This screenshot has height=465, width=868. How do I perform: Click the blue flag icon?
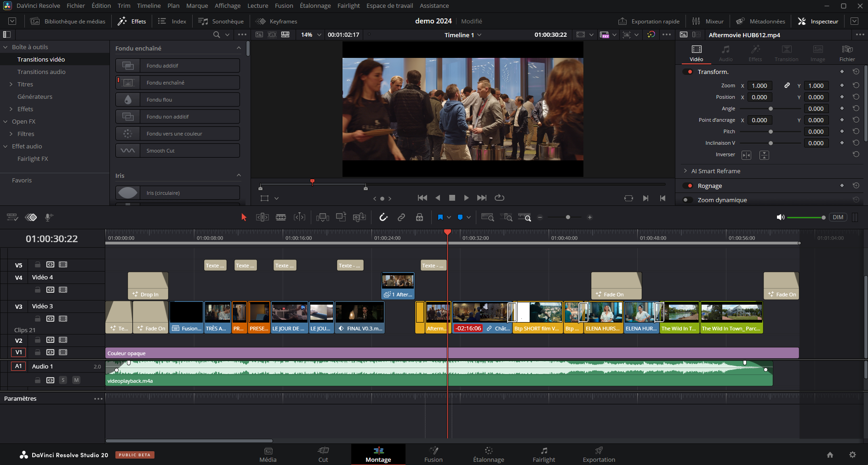click(440, 217)
